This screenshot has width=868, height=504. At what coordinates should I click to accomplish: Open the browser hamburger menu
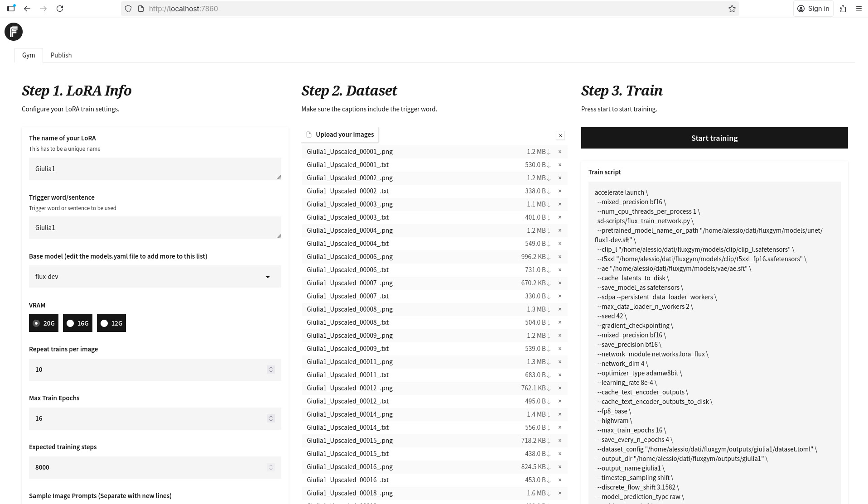coord(858,9)
